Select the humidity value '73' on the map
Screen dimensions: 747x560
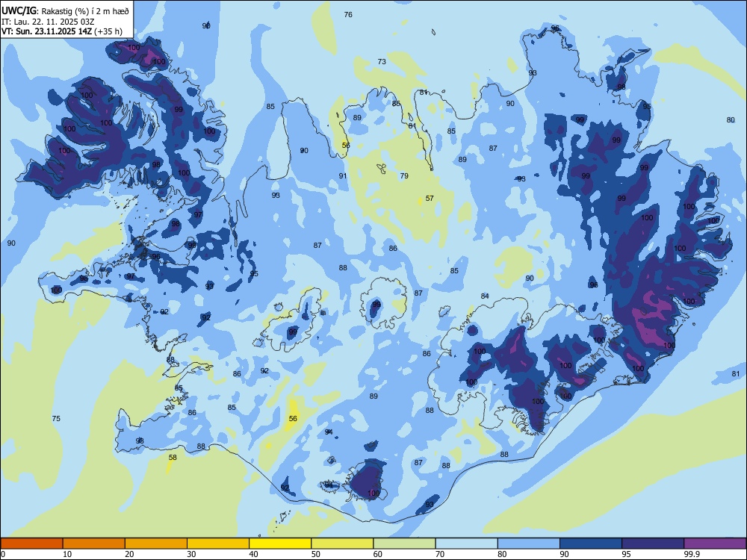(x=382, y=62)
